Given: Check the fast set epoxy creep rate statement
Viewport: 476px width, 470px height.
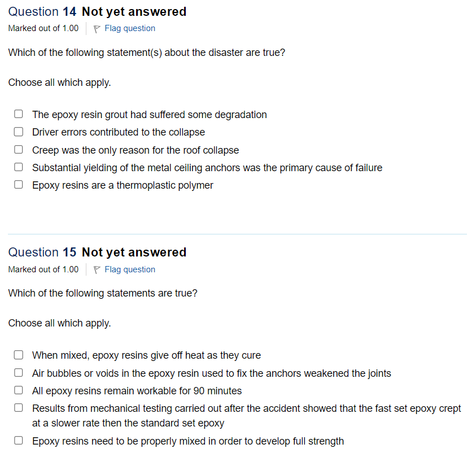Looking at the screenshot, I should (x=18, y=407).
